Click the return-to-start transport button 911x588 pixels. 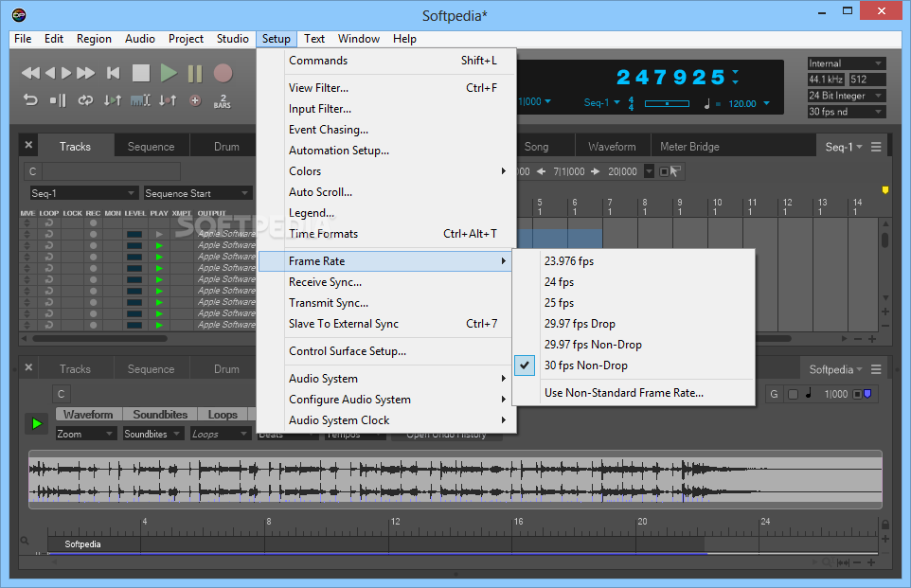[x=114, y=73]
